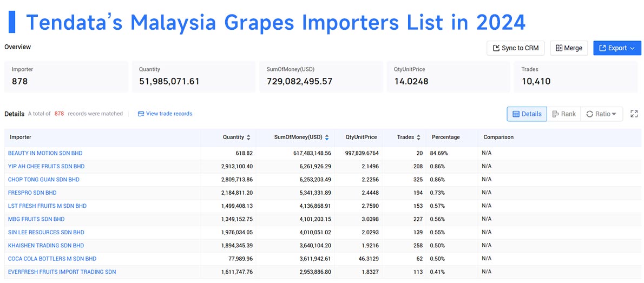Click quantity value 618.82
The width and height of the screenshot is (644, 283).
click(x=245, y=153)
